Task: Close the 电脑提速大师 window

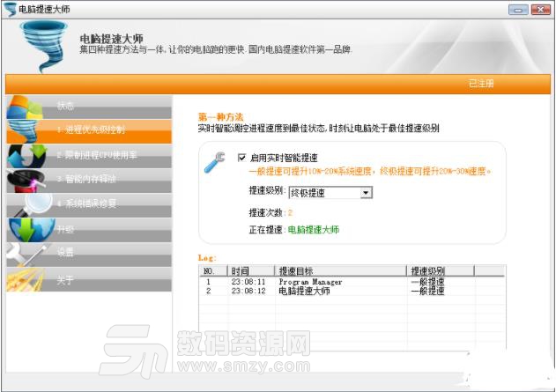Action: (x=540, y=10)
